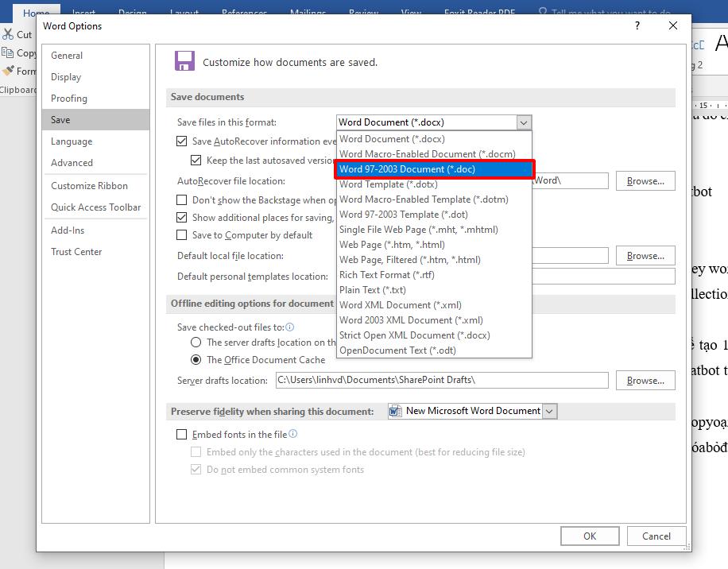Choose Plain Text (*.txt) option
This screenshot has height=569, width=728.
coord(434,289)
